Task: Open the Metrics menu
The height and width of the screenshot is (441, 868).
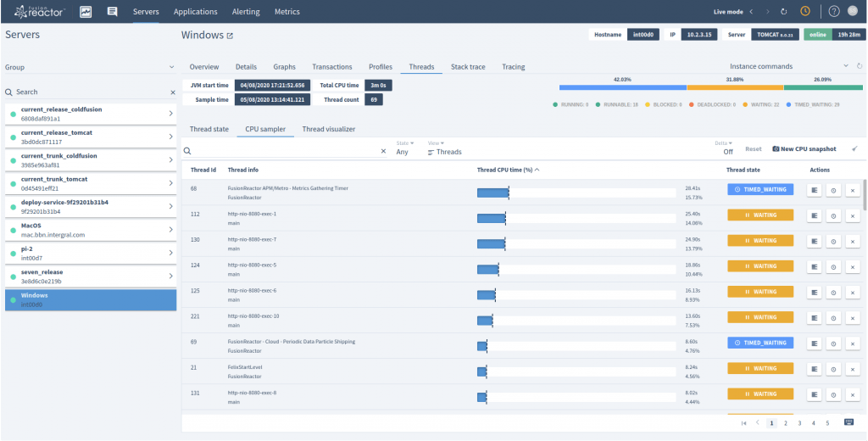Action: [287, 12]
